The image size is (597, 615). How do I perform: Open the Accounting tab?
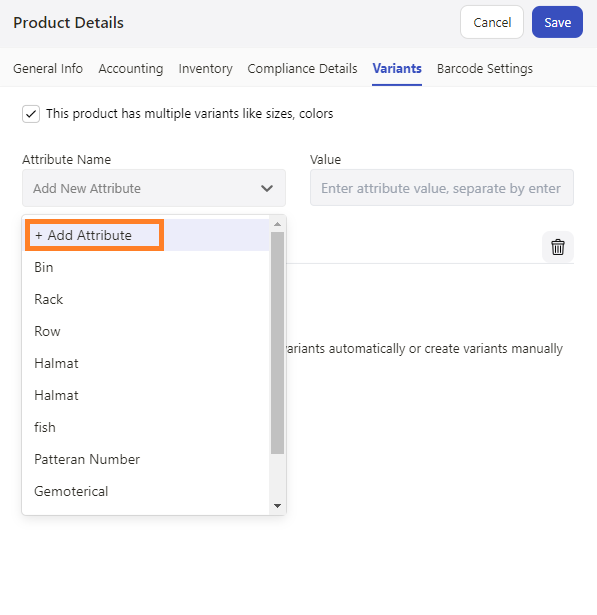pos(131,69)
